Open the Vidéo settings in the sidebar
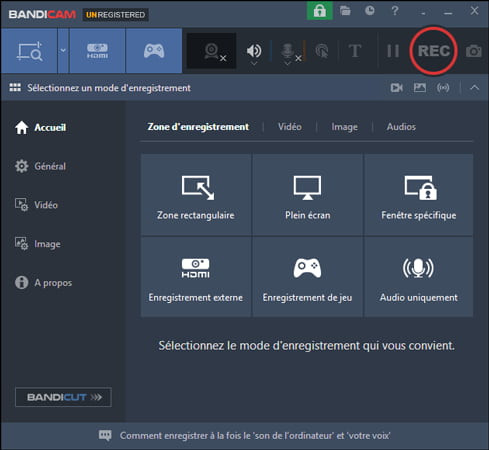The height and width of the screenshot is (450, 489). point(36,205)
